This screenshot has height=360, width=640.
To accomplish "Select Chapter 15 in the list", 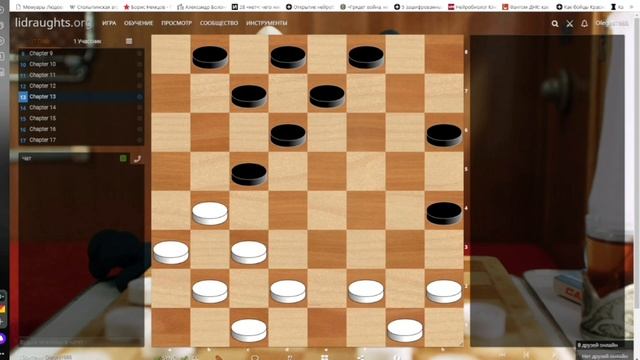I will (81, 118).
